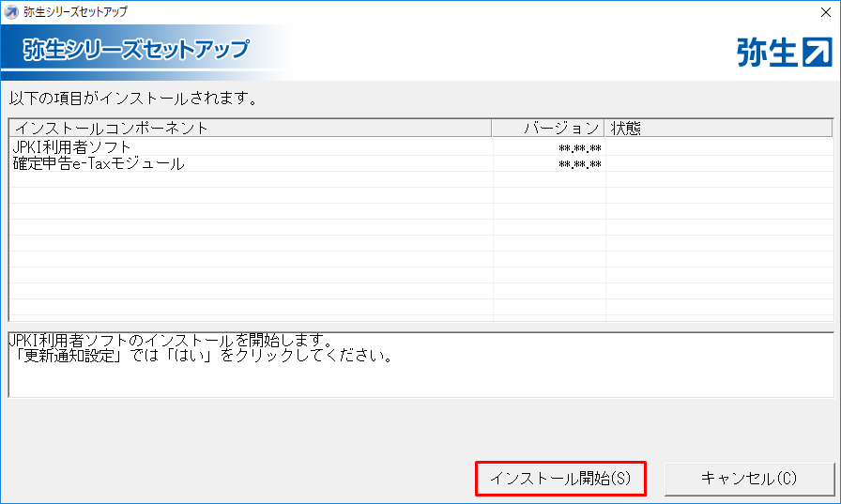The height and width of the screenshot is (504, 841).
Task: Click the version value for JPKI利用者ソフト
Action: (x=580, y=148)
